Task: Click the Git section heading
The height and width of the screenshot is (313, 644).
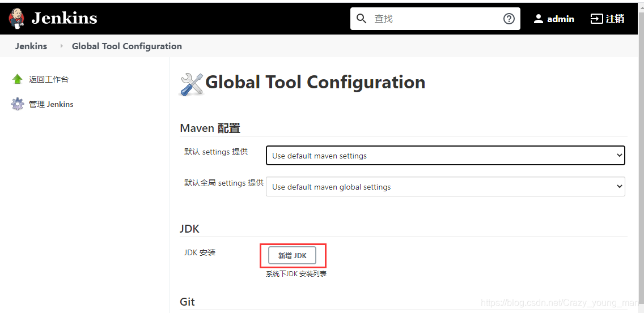Action: pyautogui.click(x=187, y=302)
